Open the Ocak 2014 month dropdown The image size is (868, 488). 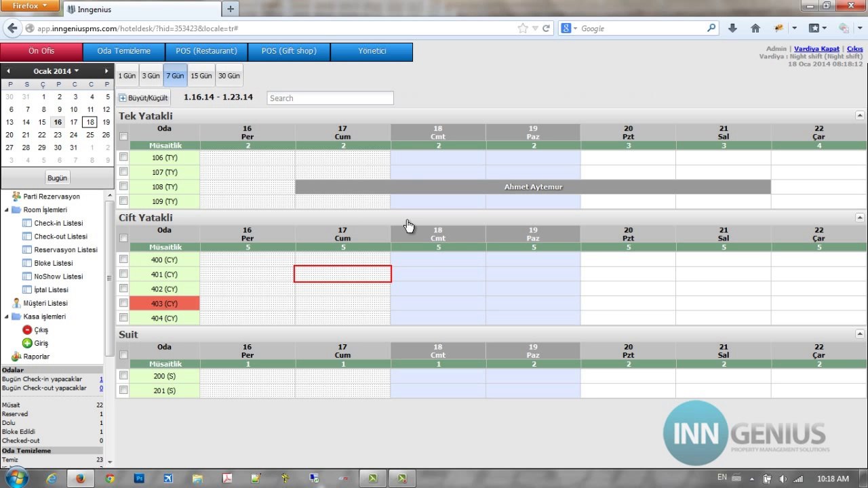coord(56,71)
